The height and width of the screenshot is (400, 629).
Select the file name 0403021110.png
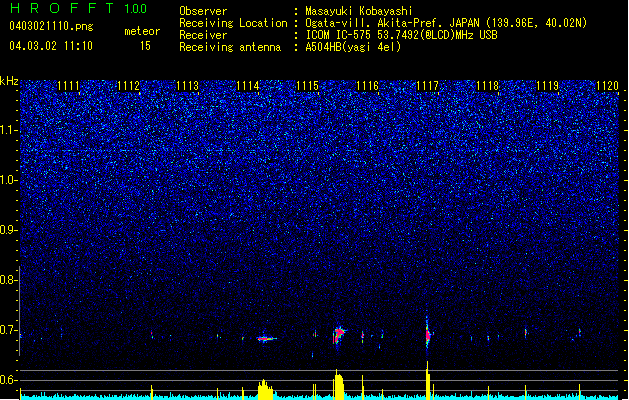click(51, 26)
